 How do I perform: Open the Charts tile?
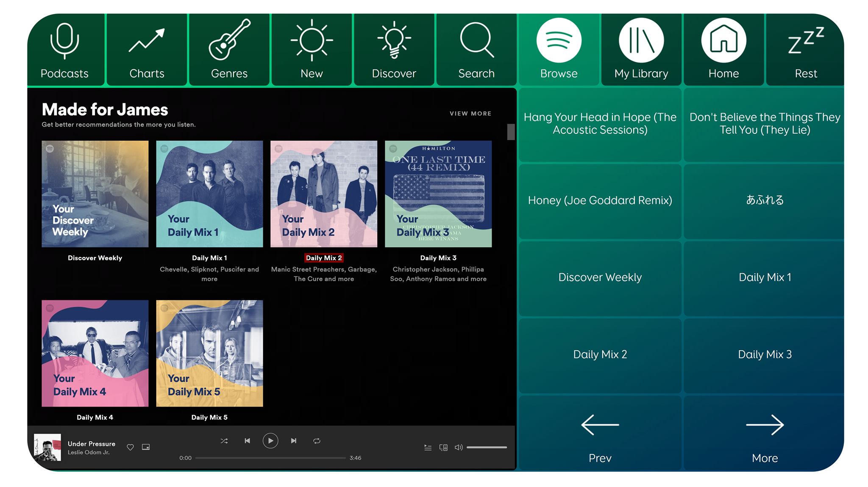tap(147, 50)
